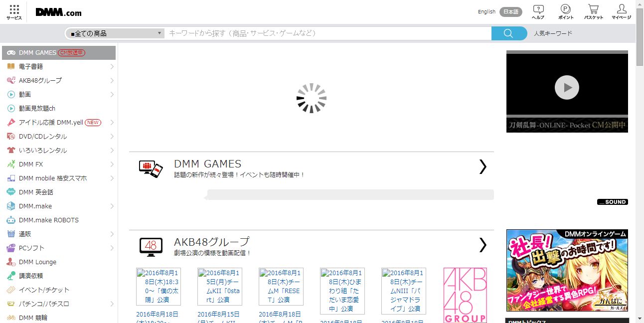Open the 全ての商品 category dropdown
This screenshot has height=323, width=644.
tap(115, 33)
